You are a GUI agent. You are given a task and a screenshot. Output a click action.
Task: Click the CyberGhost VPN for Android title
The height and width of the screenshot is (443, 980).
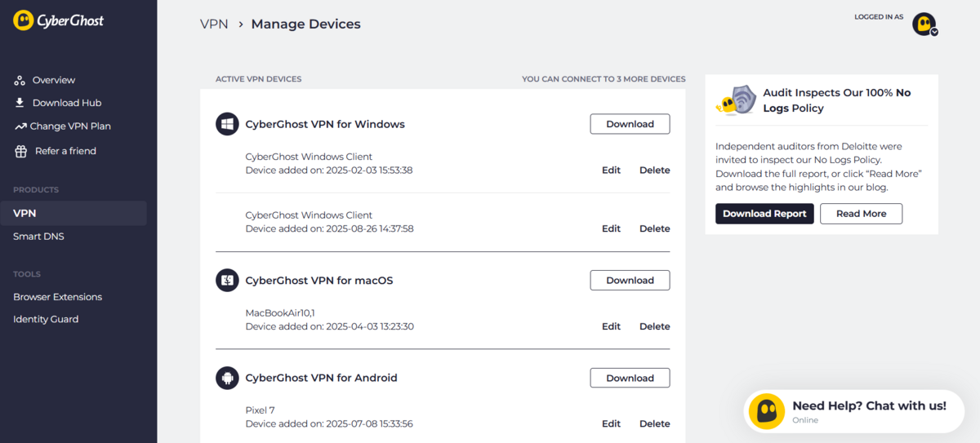(x=322, y=378)
